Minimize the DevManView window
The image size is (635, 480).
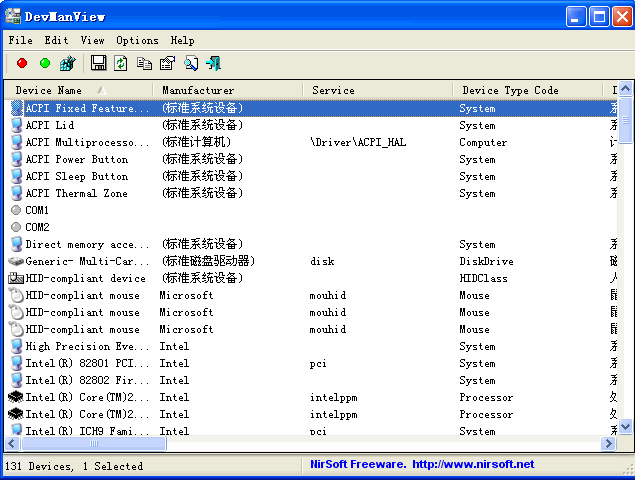tap(575, 17)
